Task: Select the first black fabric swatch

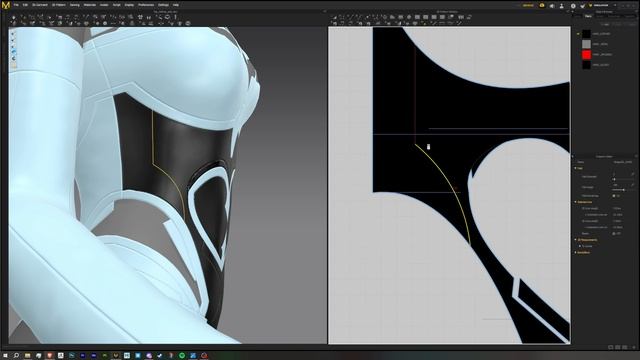Action: pos(586,33)
